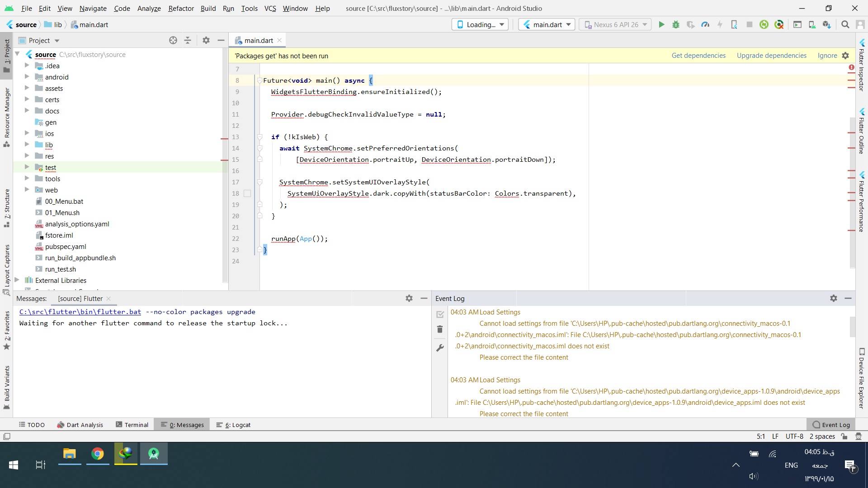
Task: Click the Event Log button in status bar
Action: [831, 425]
